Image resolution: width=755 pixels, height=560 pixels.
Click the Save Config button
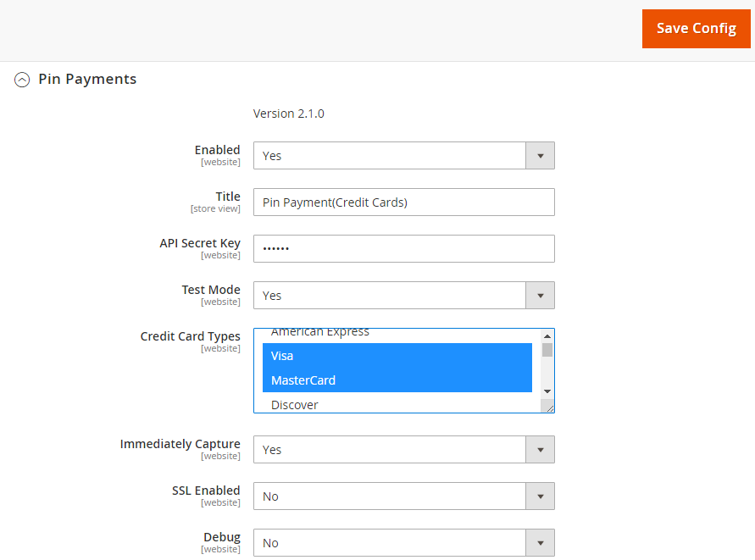pyautogui.click(x=696, y=29)
